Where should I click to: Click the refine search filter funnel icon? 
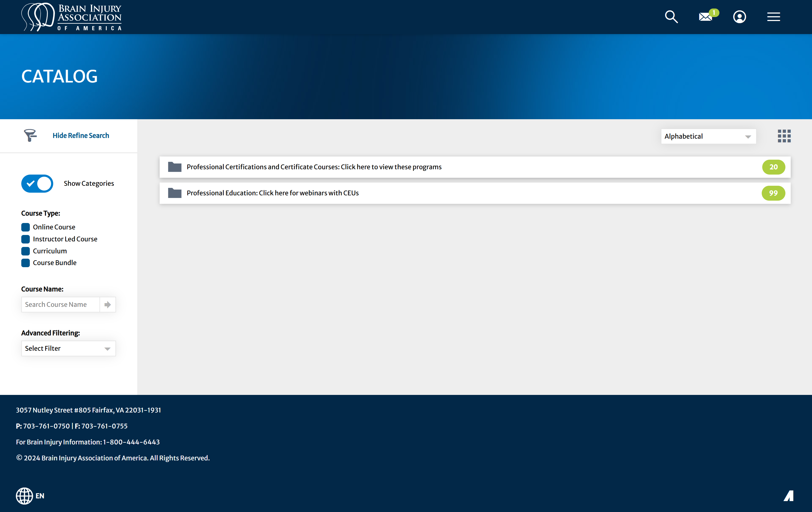click(x=30, y=135)
